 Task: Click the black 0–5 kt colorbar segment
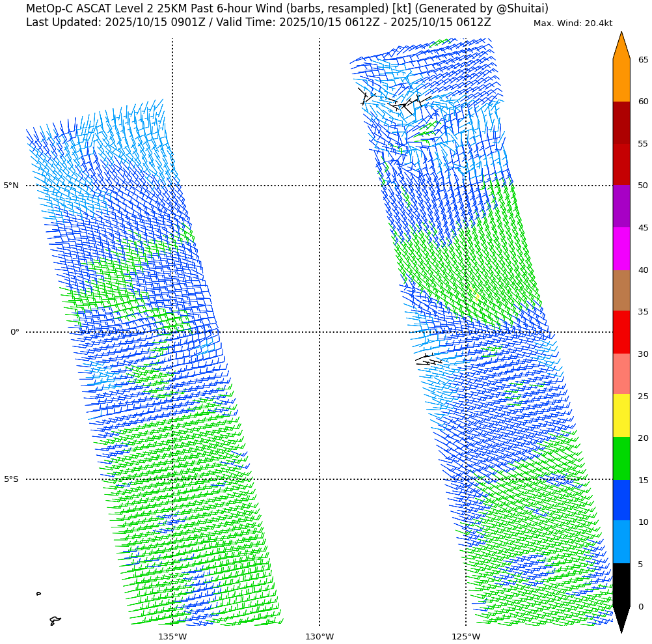coord(621,584)
